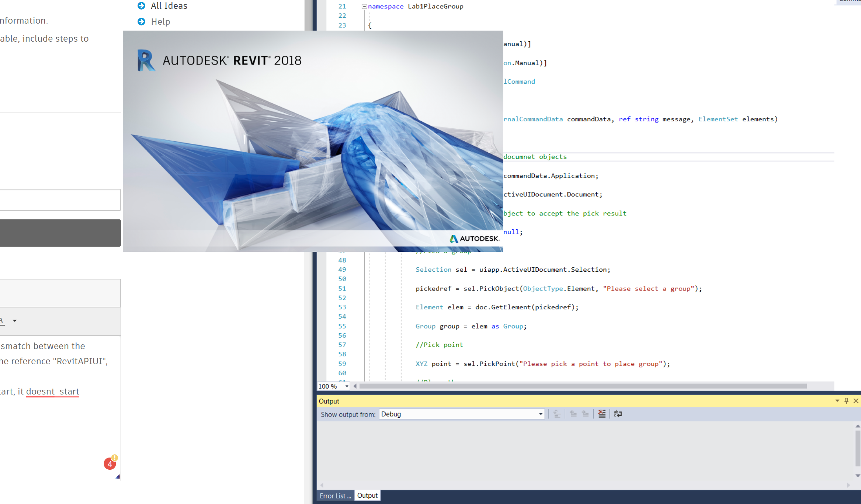Screen dimensions: 861x504
Task: Open Find Message in Code icon
Action: 556,414
